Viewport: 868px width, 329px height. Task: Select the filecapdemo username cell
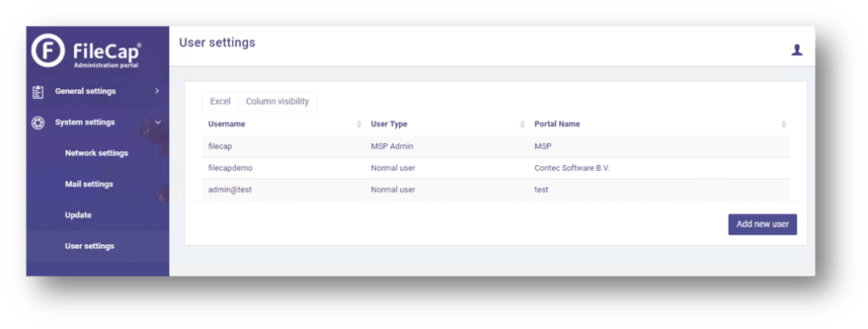[230, 167]
